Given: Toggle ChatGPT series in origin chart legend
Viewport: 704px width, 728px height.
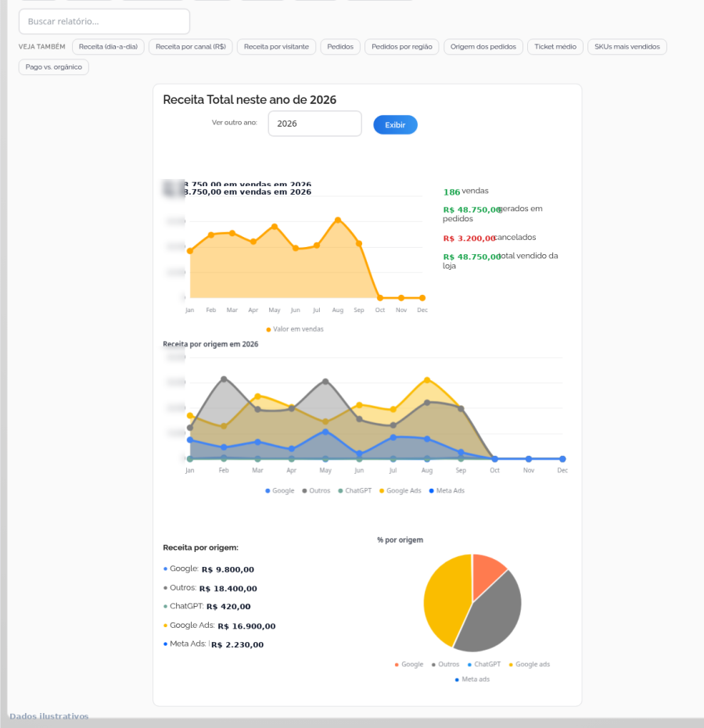Looking at the screenshot, I should (355, 491).
